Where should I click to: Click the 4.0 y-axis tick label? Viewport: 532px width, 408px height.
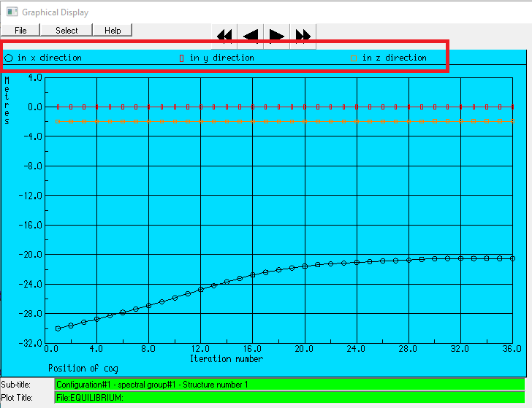point(35,77)
